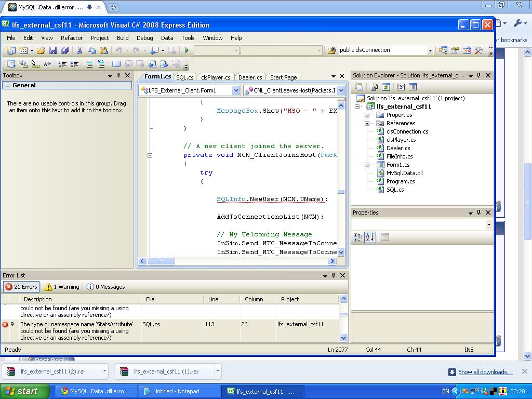Open lfs_external_csf11 (1).rar download

tap(166, 371)
